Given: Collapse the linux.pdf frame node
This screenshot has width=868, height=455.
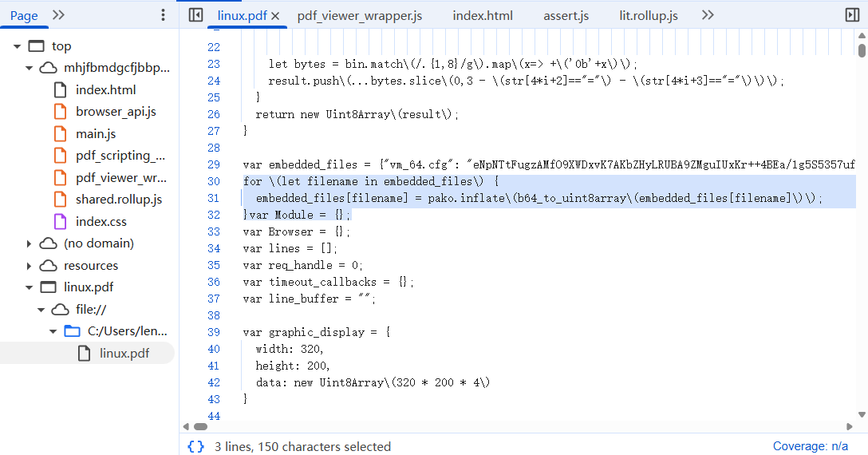Looking at the screenshot, I should tap(30, 287).
